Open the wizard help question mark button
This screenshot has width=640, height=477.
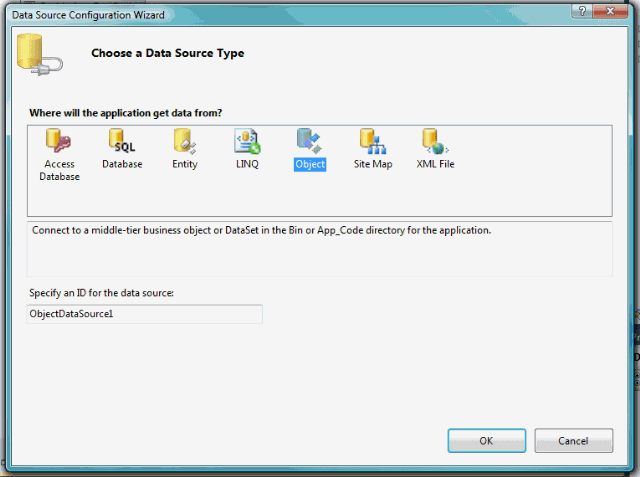[582, 11]
